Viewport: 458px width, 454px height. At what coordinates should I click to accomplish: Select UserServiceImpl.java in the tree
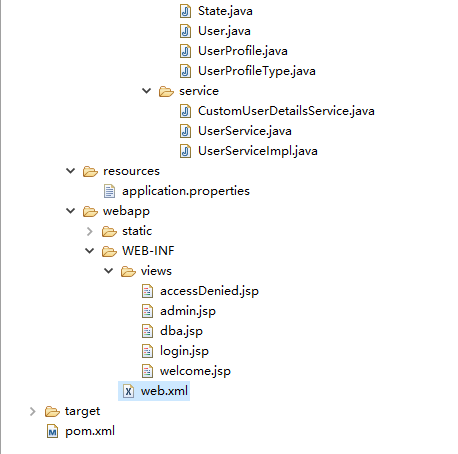pos(258,151)
